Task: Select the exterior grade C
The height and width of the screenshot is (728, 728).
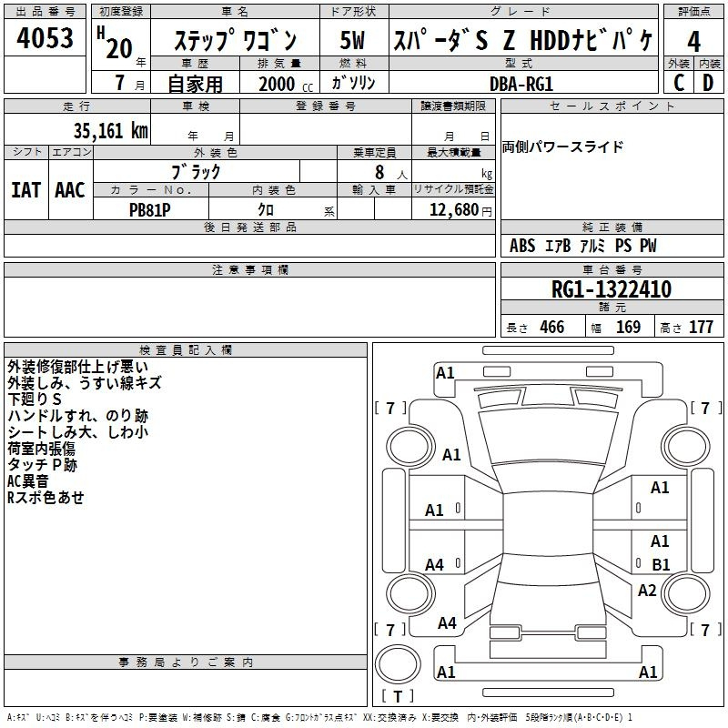Action: click(679, 83)
